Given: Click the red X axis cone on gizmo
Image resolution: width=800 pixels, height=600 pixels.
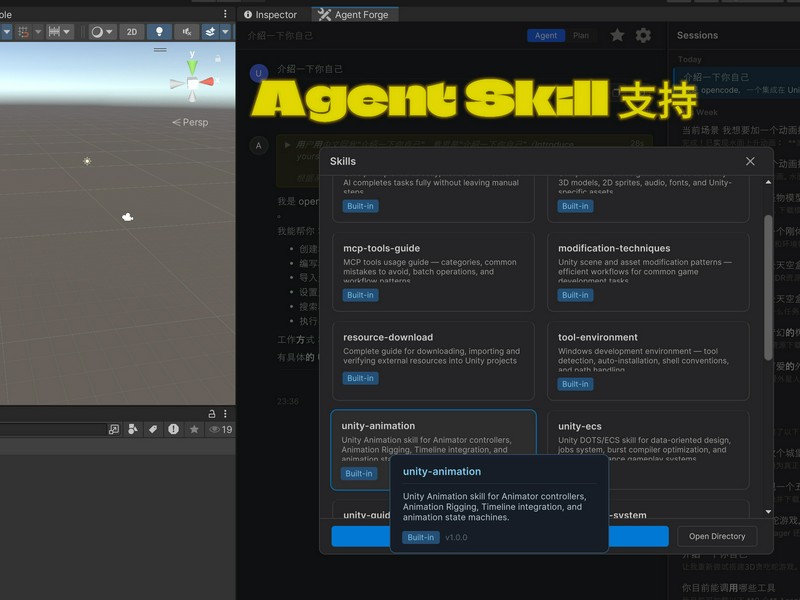Looking at the screenshot, I should pyautogui.click(x=207, y=82).
